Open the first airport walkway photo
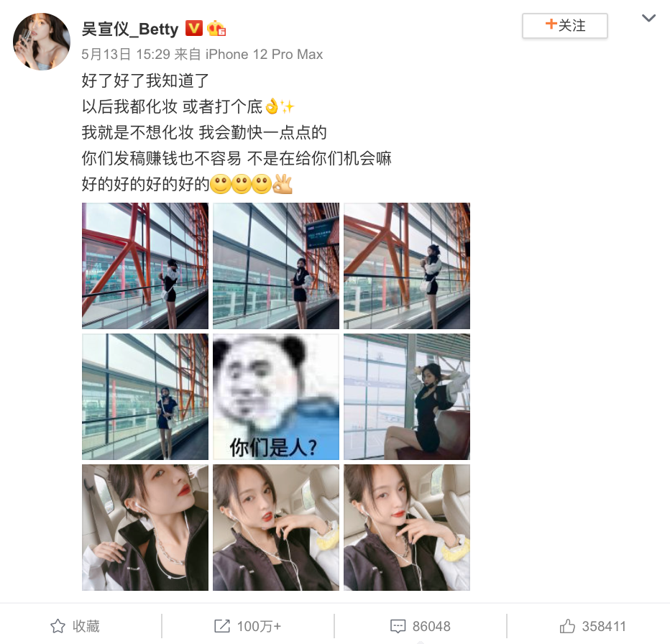670x644 pixels. [x=145, y=266]
